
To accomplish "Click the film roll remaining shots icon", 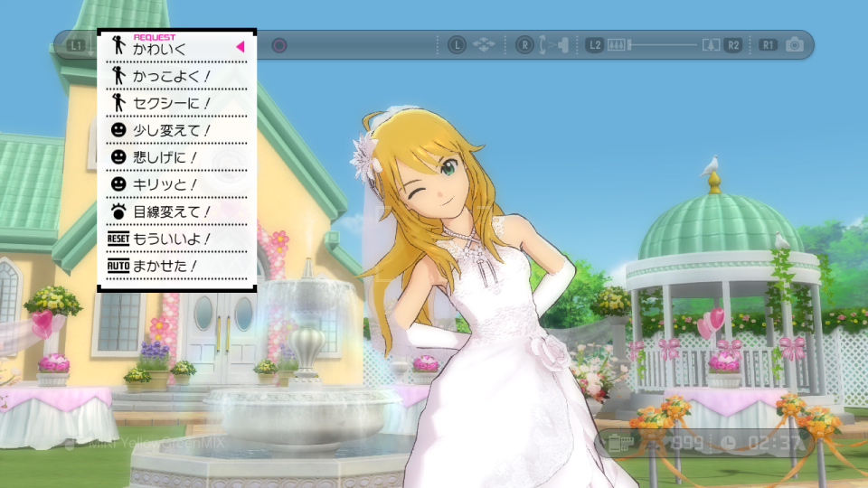I will coord(619,444).
